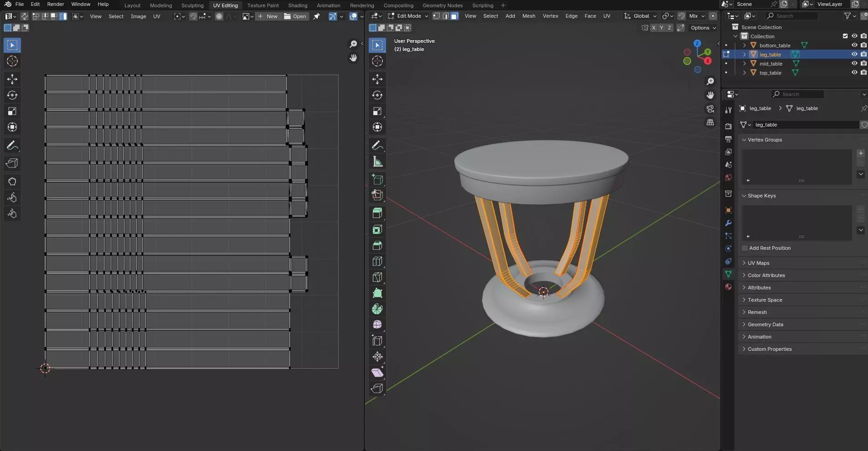Select the Rip Region tool in 3D viewport
This screenshot has width=868, height=451.
(377, 388)
